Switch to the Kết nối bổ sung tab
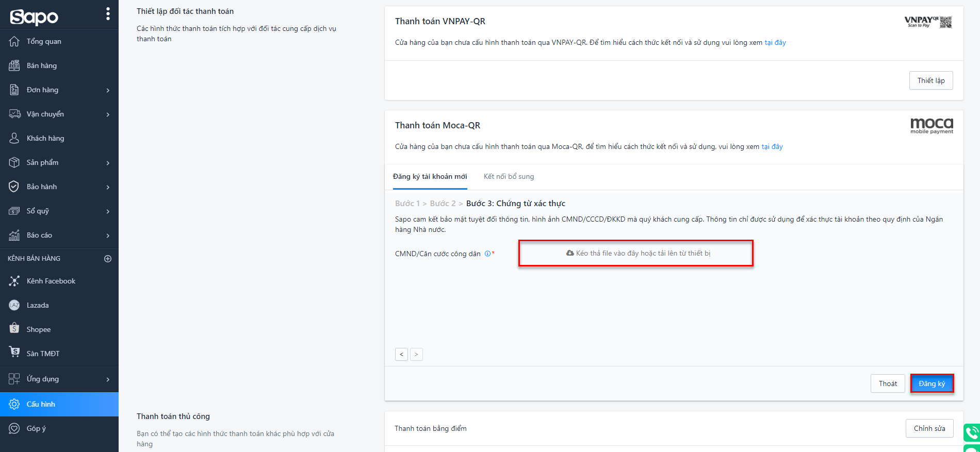The width and height of the screenshot is (980, 452). (x=509, y=176)
